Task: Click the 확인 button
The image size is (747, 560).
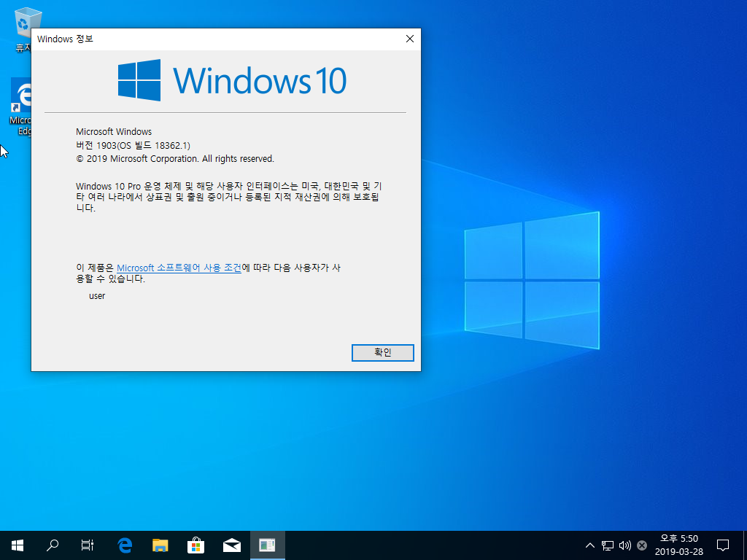Action: tap(382, 352)
